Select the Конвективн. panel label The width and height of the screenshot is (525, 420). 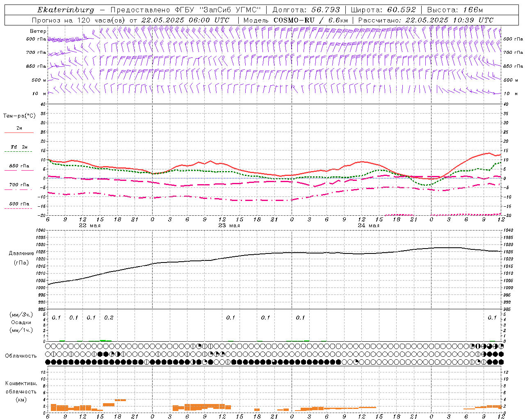click(x=21, y=383)
